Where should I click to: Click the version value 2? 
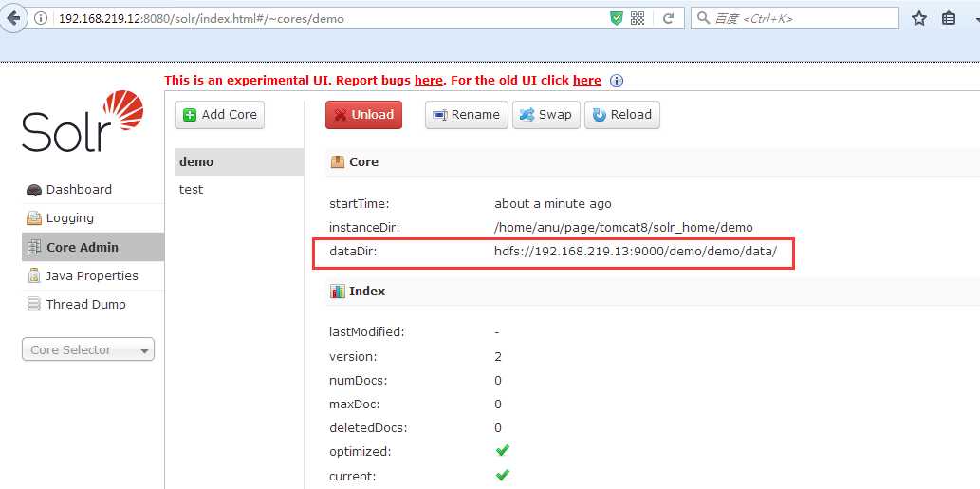(x=498, y=357)
